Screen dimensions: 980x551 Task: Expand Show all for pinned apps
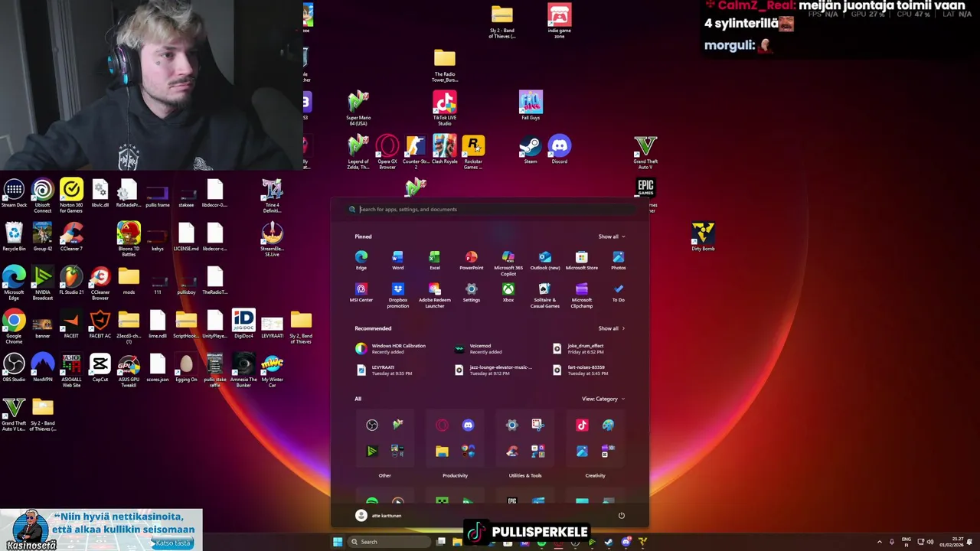[612, 236]
